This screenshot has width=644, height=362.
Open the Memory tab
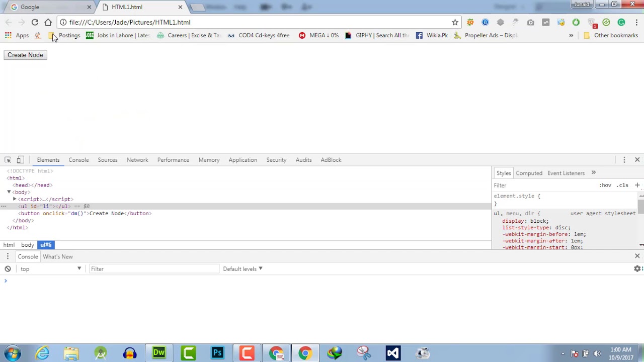coord(209,160)
